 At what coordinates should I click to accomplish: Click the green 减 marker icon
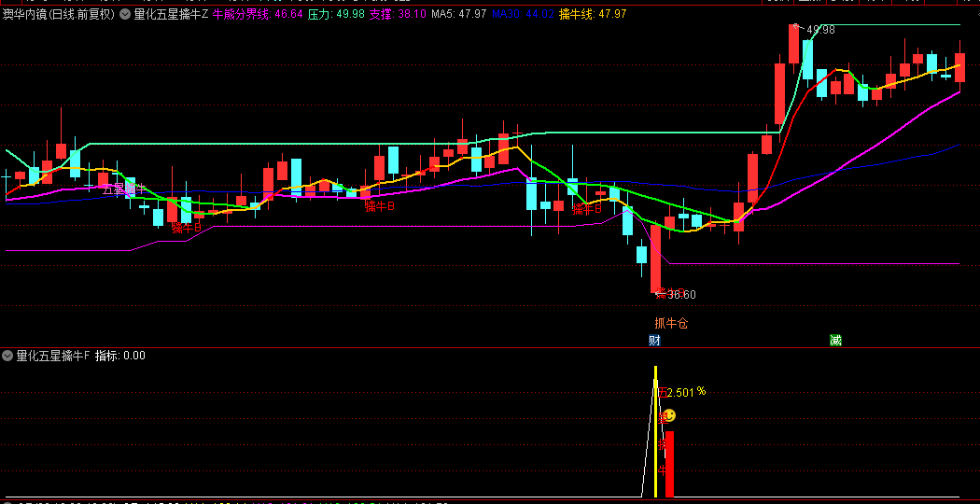[835, 340]
